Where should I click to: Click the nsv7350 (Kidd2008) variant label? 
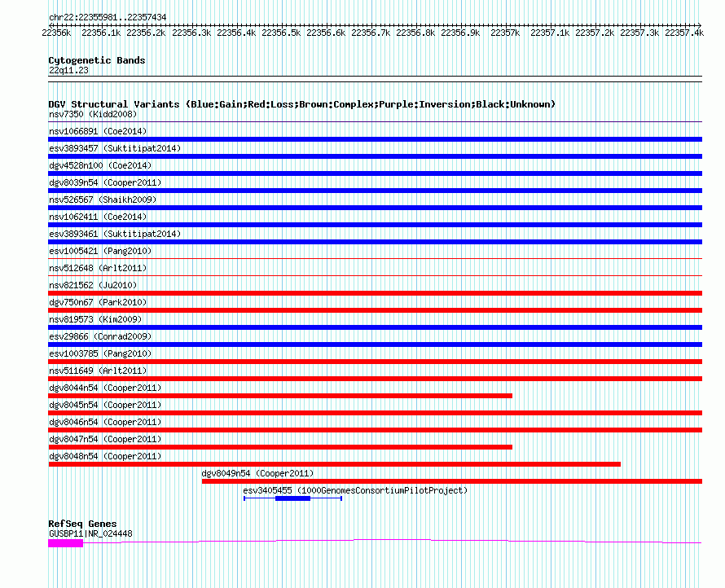click(93, 114)
